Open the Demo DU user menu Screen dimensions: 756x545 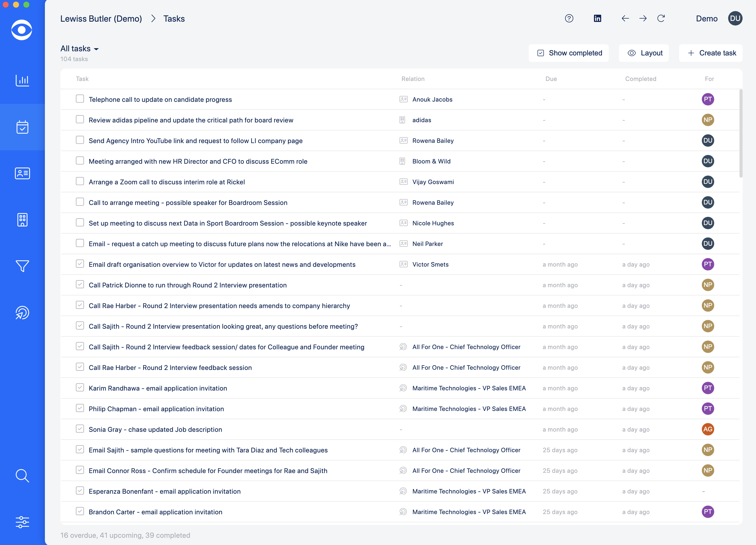(735, 18)
